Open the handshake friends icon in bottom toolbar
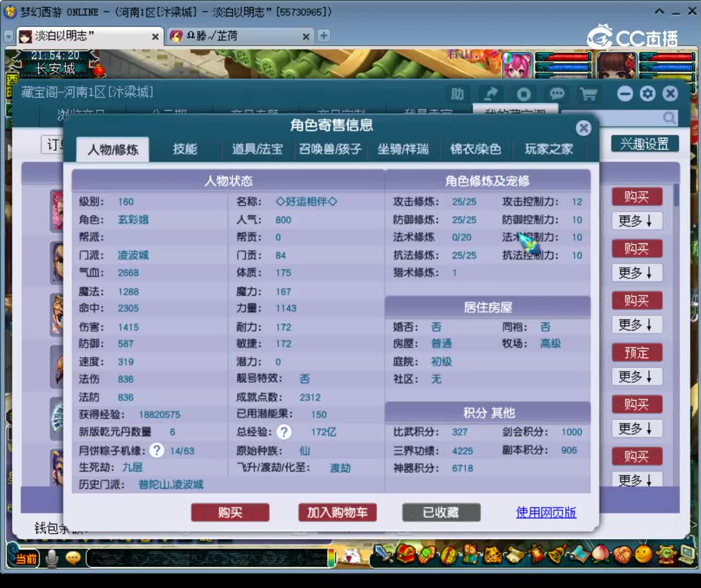 click(622, 555)
